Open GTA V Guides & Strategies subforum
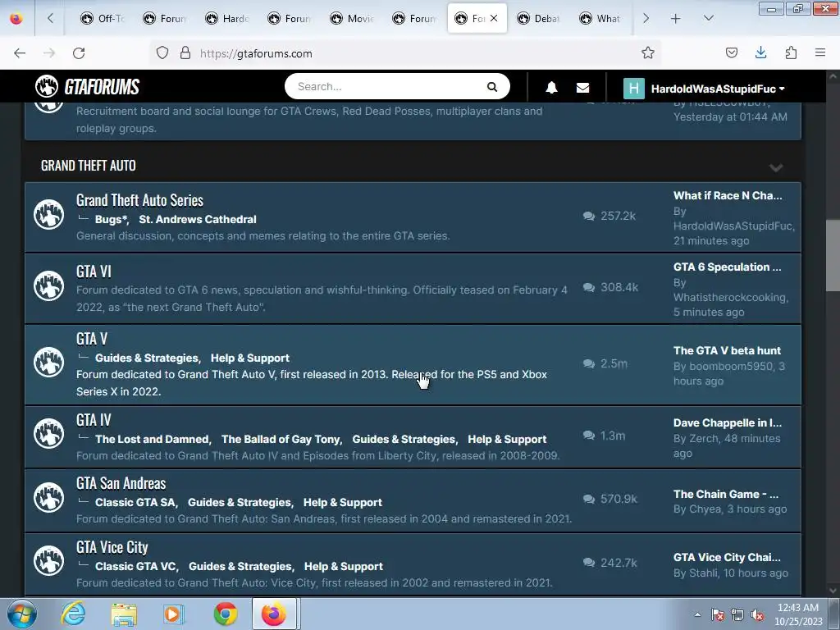 tap(147, 358)
